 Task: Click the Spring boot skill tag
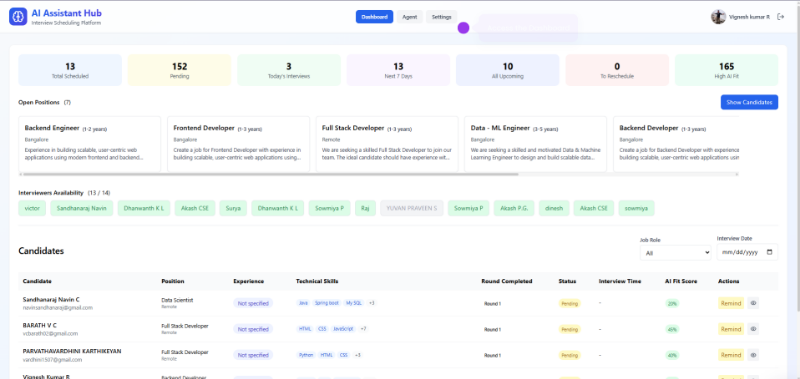click(327, 303)
